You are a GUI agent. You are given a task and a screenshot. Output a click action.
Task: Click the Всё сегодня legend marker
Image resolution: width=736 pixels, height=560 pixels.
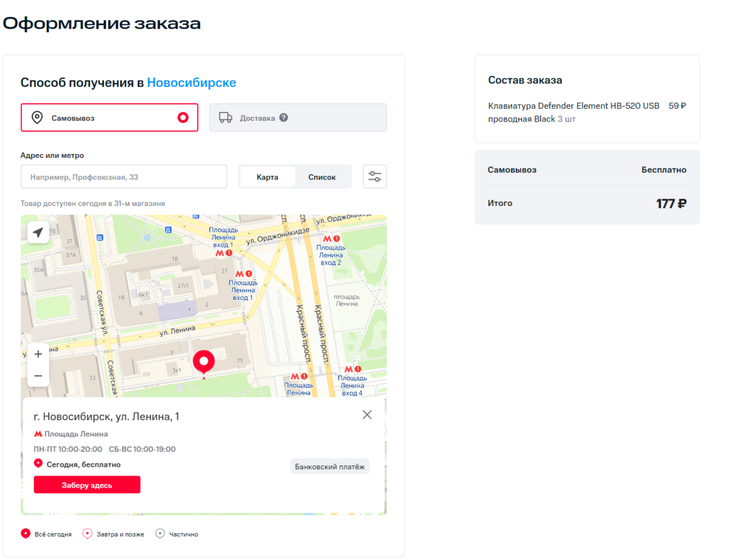coord(26,534)
